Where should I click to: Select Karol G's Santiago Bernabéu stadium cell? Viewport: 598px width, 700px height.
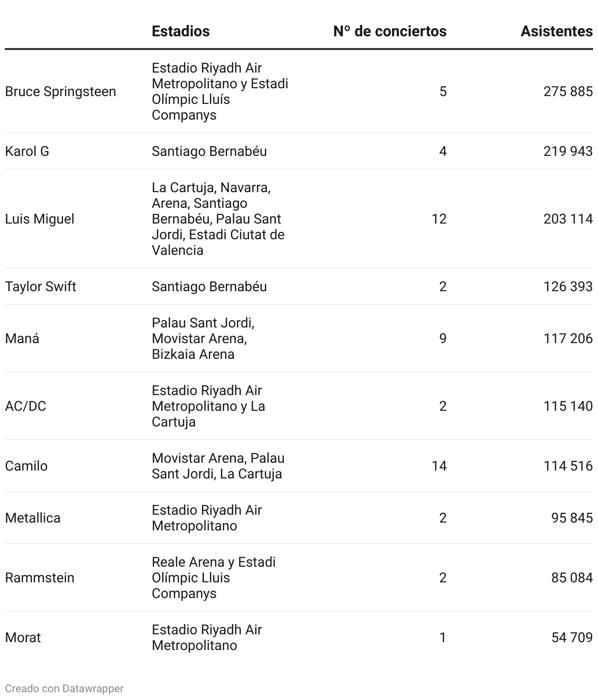tap(209, 151)
